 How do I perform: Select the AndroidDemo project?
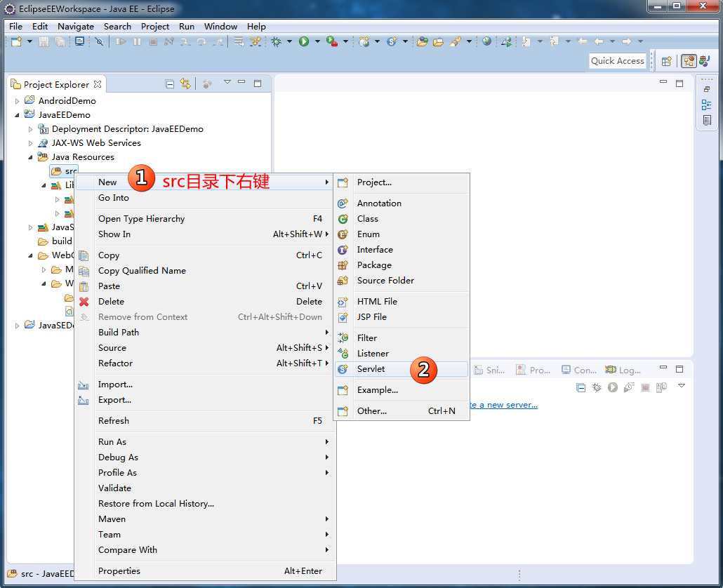(67, 101)
